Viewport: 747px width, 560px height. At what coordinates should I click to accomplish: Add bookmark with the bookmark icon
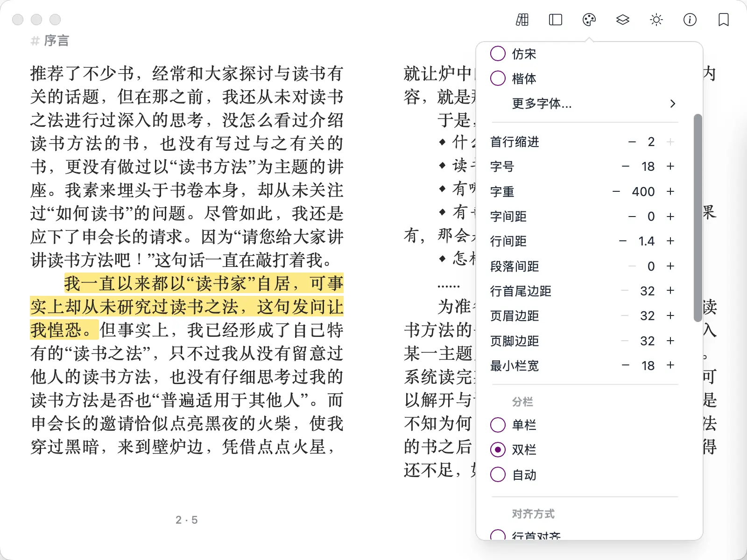(x=724, y=20)
